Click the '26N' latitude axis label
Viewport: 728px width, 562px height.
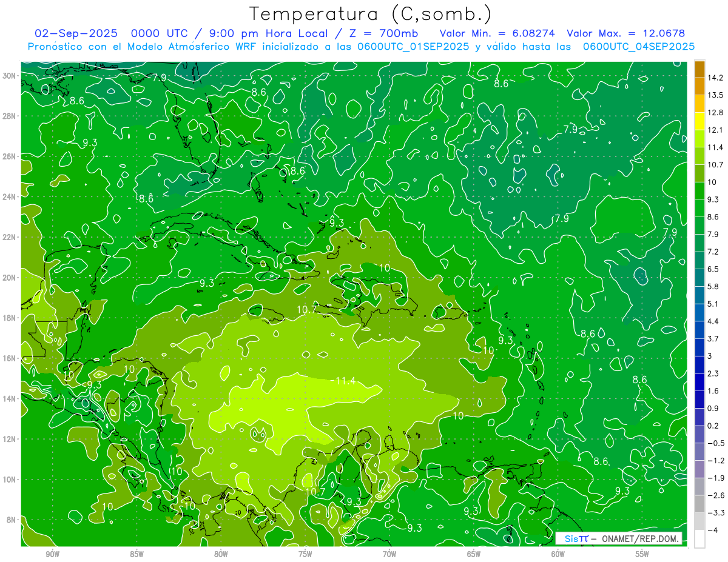click(x=10, y=156)
